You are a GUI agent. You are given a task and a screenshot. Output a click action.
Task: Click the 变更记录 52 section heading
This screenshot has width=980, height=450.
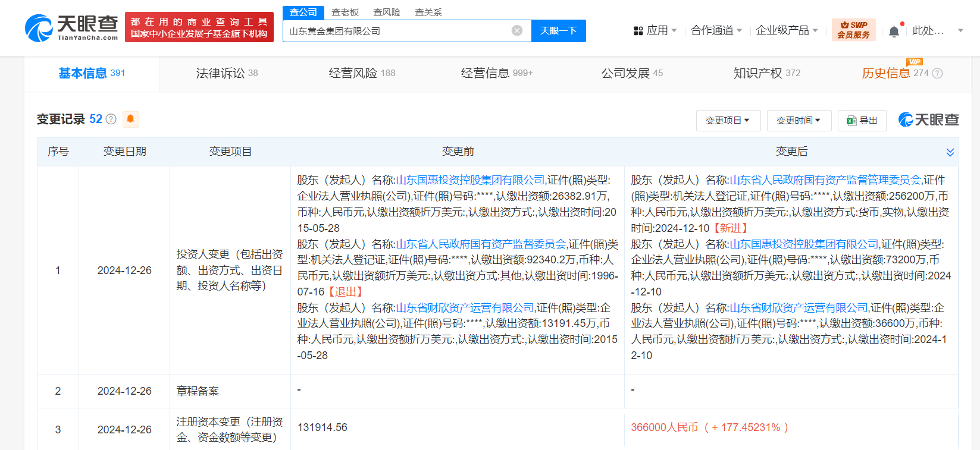[x=70, y=119]
